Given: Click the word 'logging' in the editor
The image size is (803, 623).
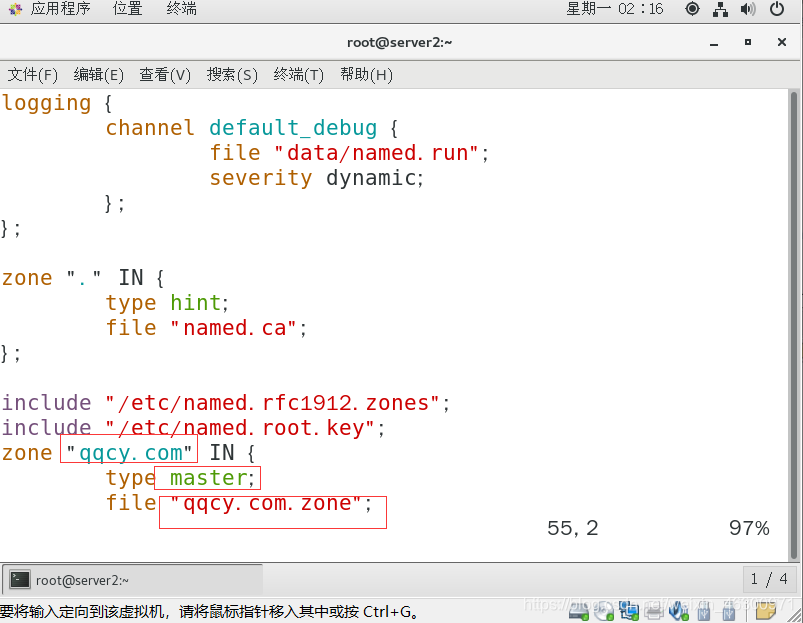Looking at the screenshot, I should pyautogui.click(x=47, y=104).
